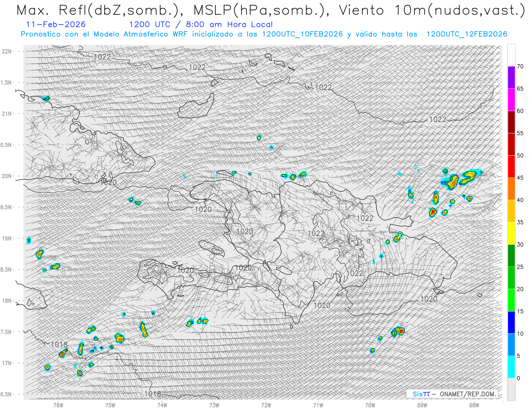
Task: Click the "70W" longitude axis label
Action: pyautogui.click(x=370, y=405)
